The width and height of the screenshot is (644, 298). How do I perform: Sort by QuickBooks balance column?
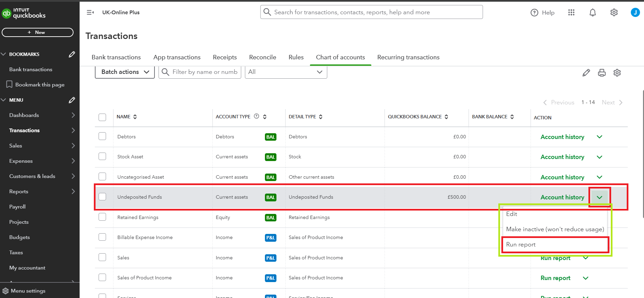[x=446, y=117]
